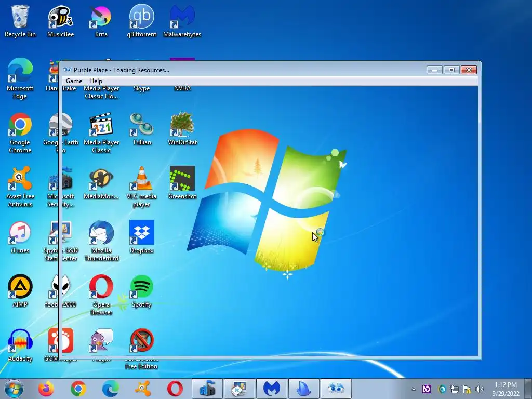
Task: Select the qBittorrent desktop shortcut
Action: pos(141,21)
